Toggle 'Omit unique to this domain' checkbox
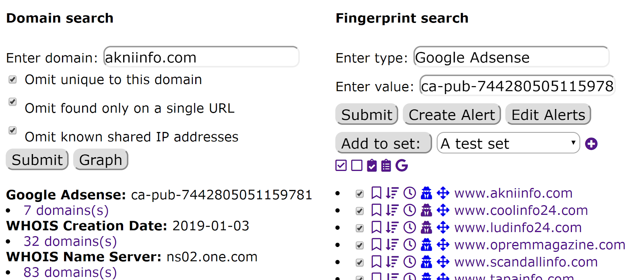This screenshot has width=644, height=280. pyautogui.click(x=13, y=80)
